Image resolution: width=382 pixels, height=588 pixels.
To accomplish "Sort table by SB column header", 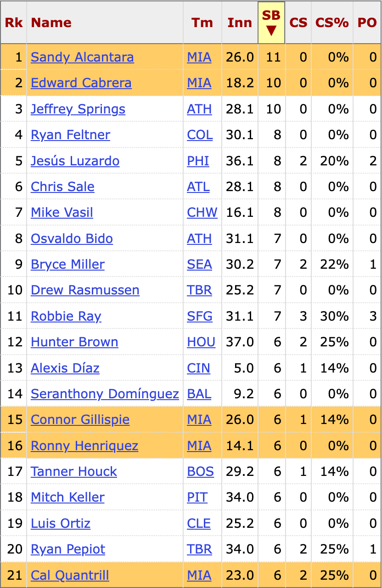I will 271,23.
